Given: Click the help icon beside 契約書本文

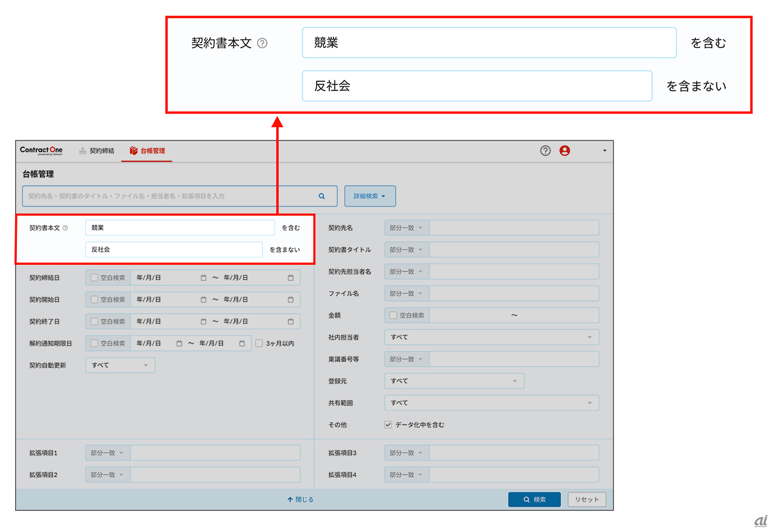Looking at the screenshot, I should (x=65, y=228).
